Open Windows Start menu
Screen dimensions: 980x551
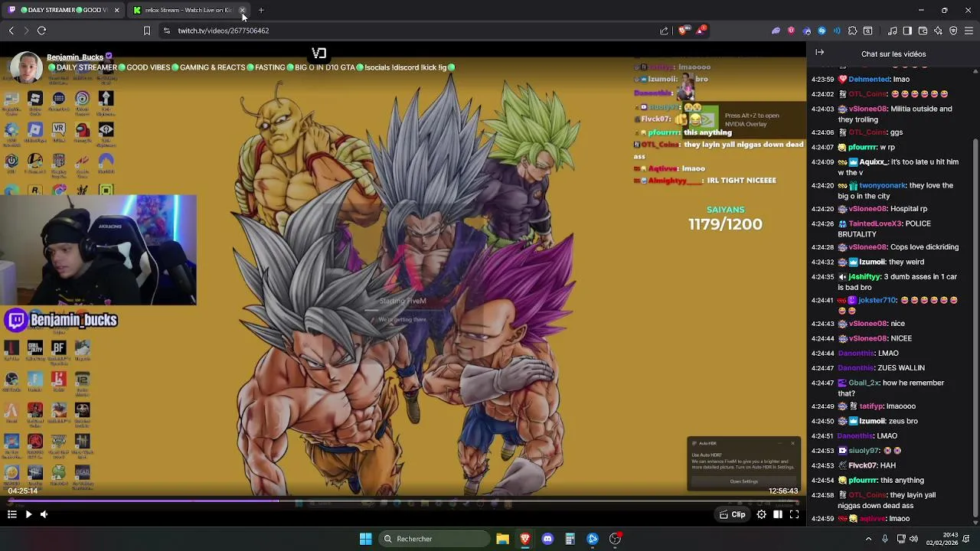click(x=365, y=539)
